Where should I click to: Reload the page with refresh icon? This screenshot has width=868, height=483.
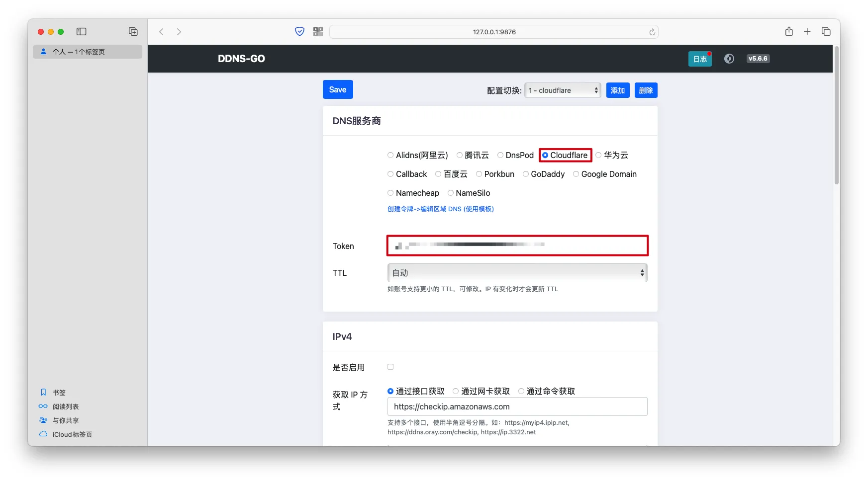point(652,32)
